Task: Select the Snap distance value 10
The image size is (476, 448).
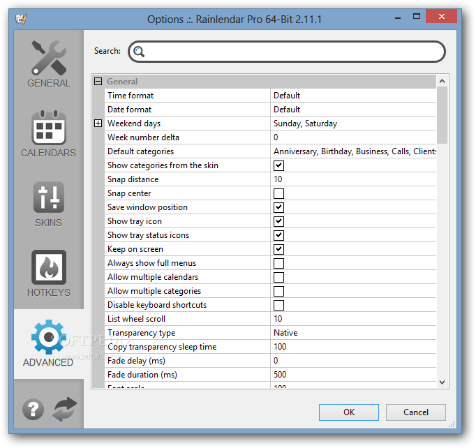Action: pos(278,179)
